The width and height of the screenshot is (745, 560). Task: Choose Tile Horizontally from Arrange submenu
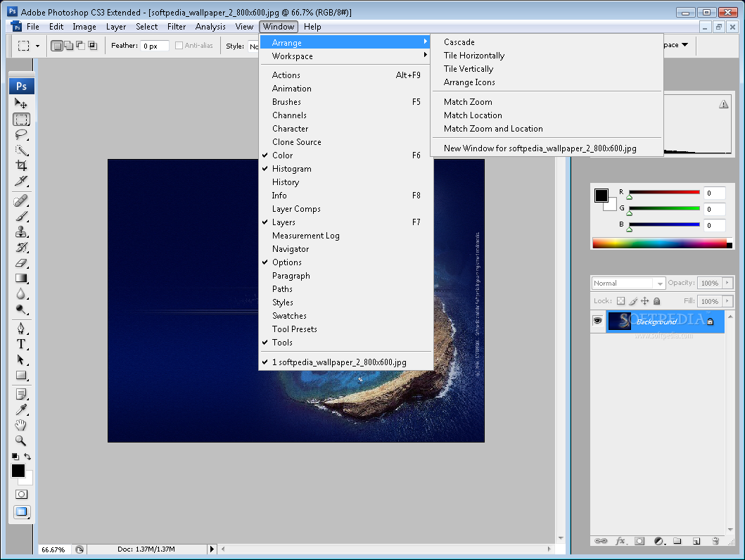473,56
